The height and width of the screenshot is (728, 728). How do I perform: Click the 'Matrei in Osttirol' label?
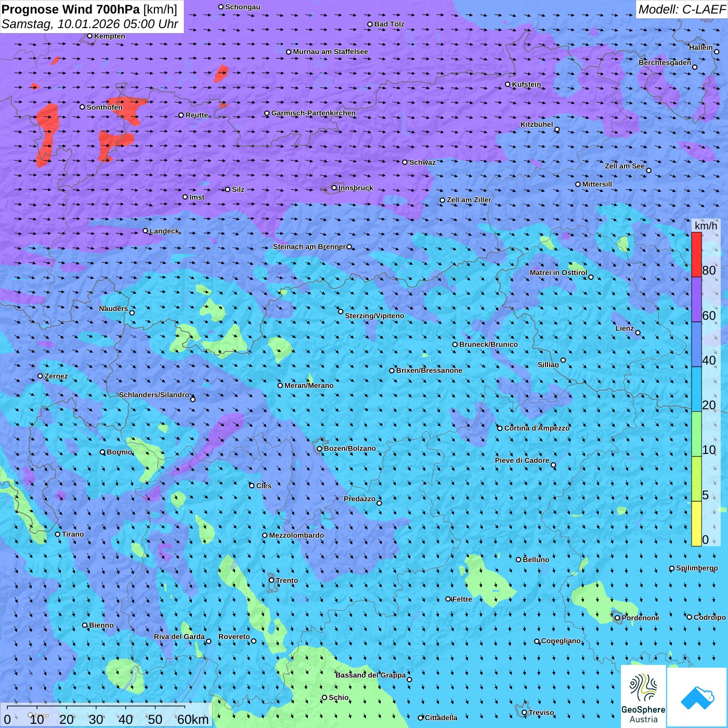coord(558,272)
